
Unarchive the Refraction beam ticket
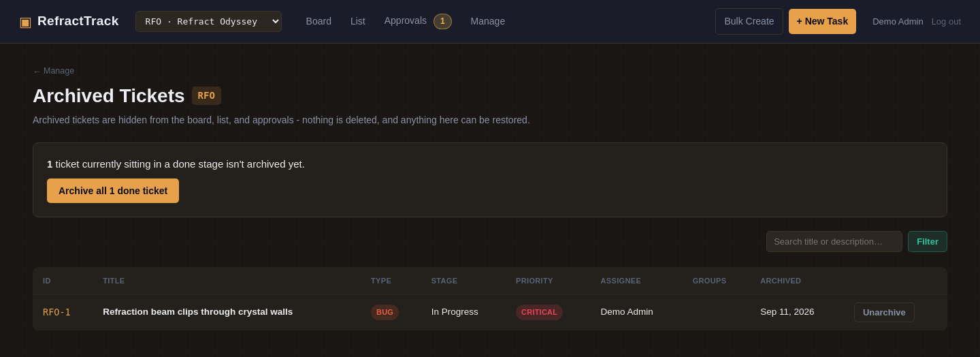(884, 312)
